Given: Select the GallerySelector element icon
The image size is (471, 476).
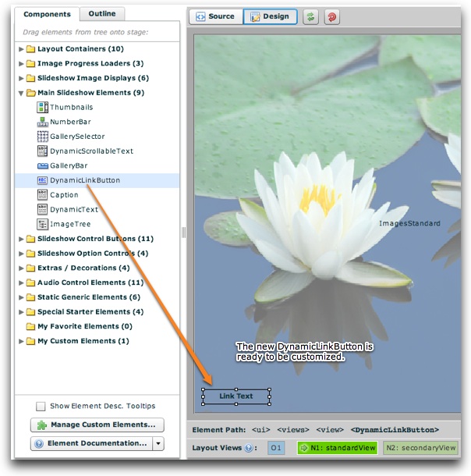Looking at the screenshot, I should click(43, 137).
